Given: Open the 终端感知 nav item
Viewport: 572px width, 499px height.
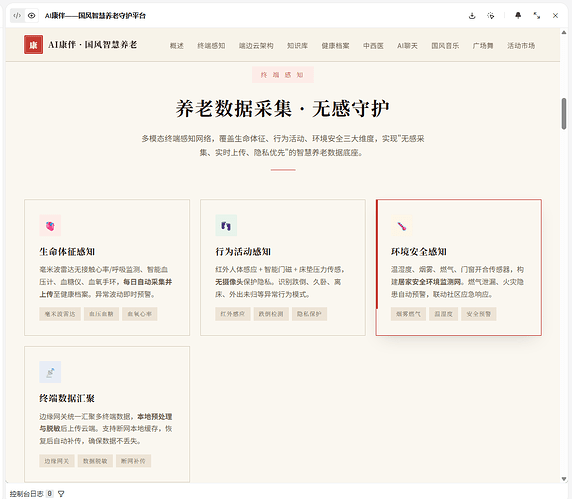Looking at the screenshot, I should coord(211,46).
